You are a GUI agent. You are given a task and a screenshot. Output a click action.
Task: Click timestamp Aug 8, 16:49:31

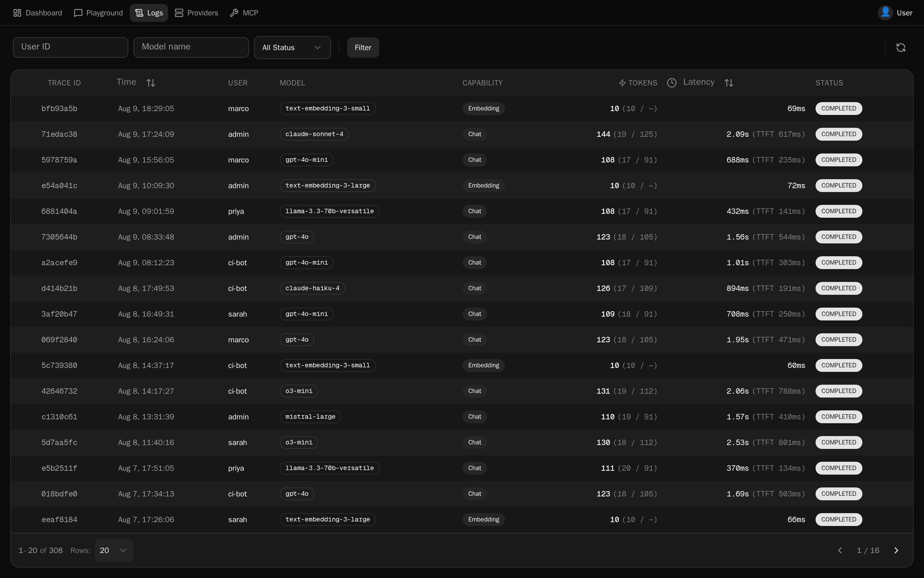coord(146,314)
